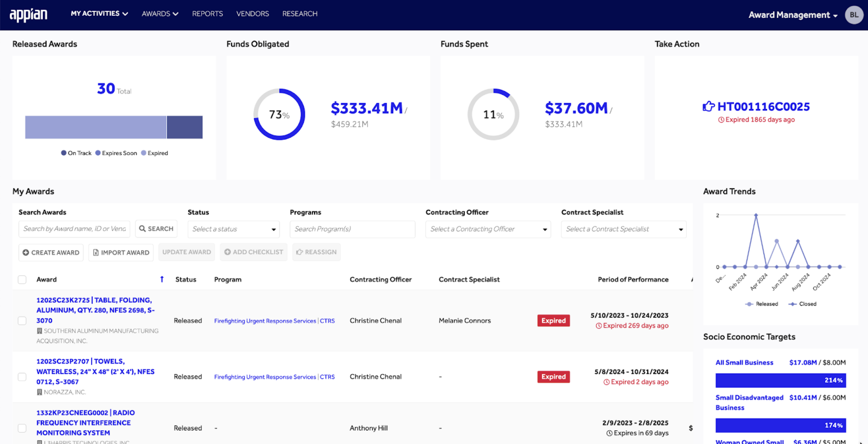Click the Program column header
Viewport: 868px width, 444px height.
228,279
